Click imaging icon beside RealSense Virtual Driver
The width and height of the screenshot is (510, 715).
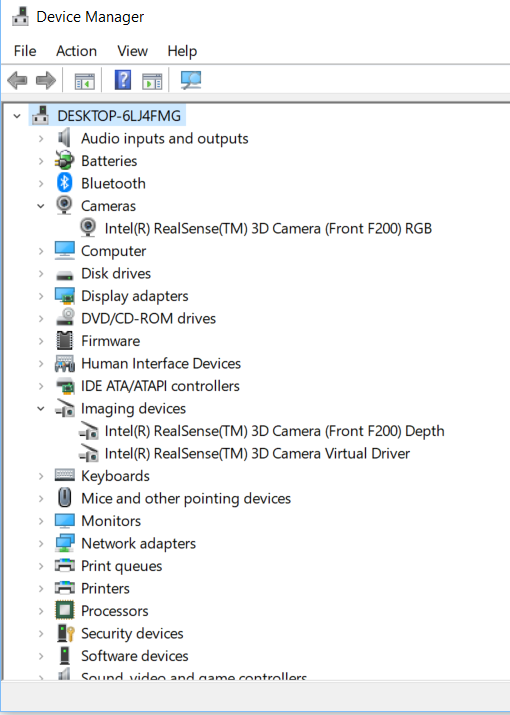(88, 453)
